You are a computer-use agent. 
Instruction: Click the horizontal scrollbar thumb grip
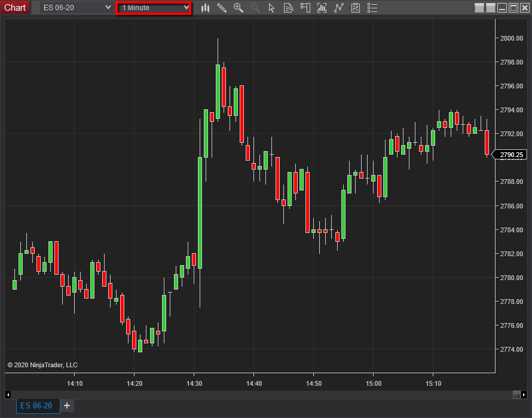point(516,395)
